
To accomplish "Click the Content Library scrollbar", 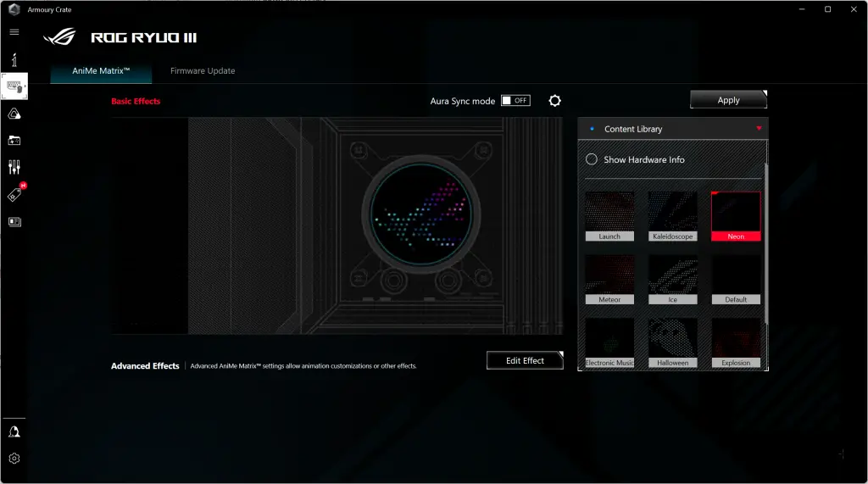I will coord(766,243).
